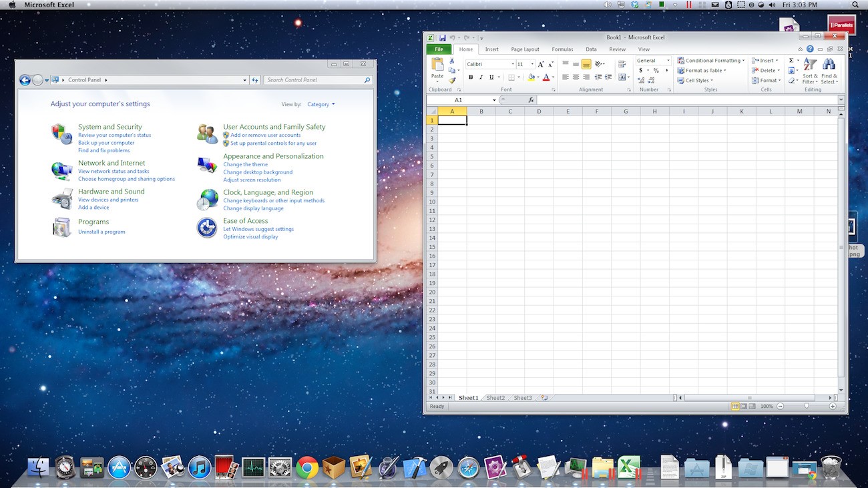Open Spotlight search in menu bar
The height and width of the screenshot is (488, 868).
[855, 5]
